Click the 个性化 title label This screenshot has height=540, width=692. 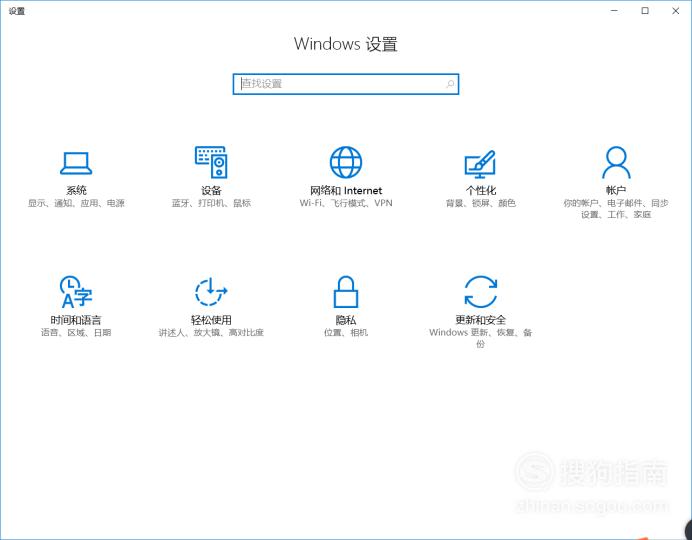[481, 191]
